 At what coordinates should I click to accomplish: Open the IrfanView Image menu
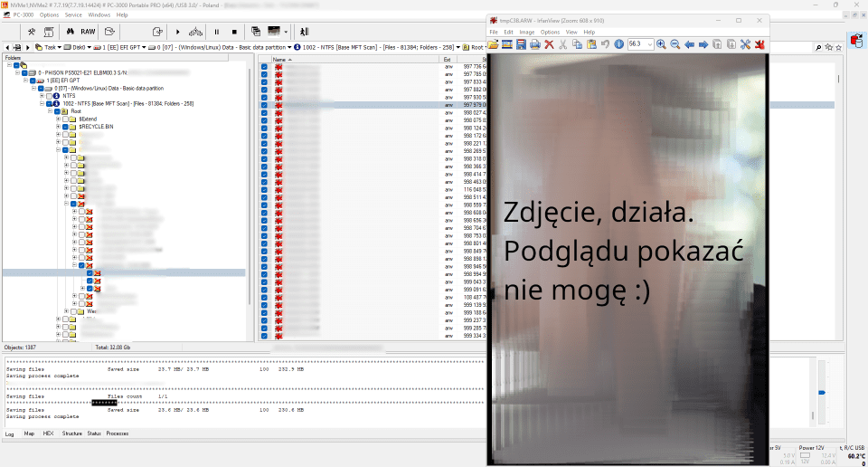pos(526,33)
